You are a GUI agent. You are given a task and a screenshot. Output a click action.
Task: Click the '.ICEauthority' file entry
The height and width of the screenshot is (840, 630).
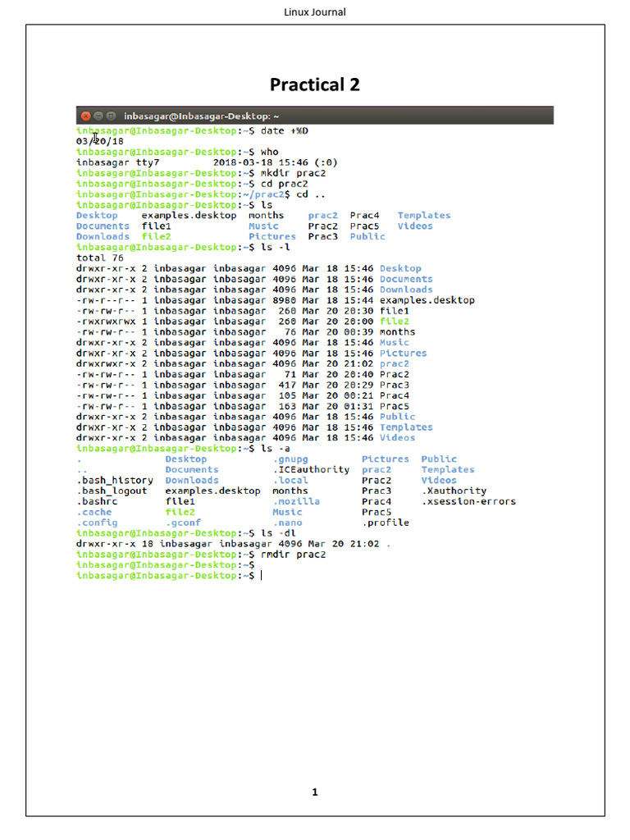311,470
